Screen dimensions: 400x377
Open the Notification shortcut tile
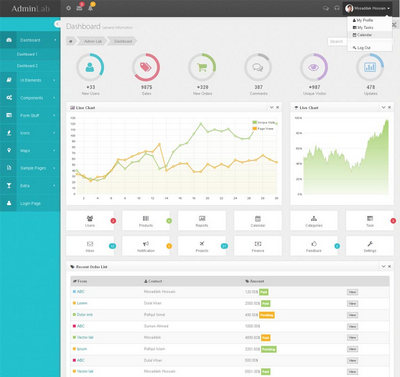pos(146,246)
